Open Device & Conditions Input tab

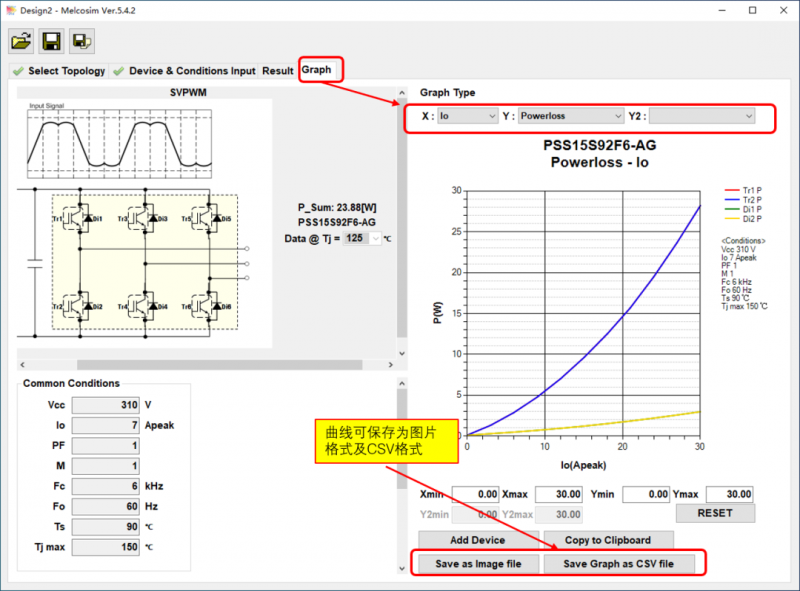[185, 71]
